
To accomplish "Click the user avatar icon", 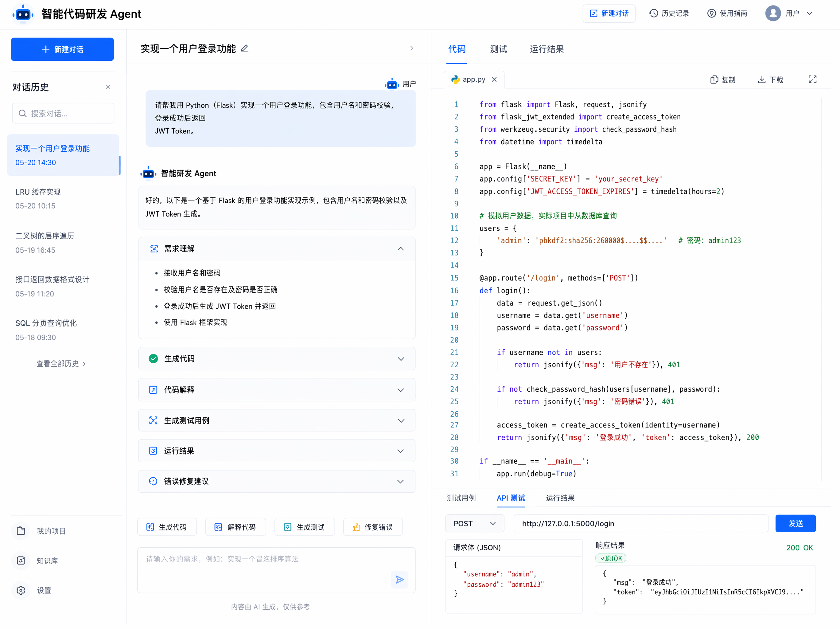I will coord(773,13).
